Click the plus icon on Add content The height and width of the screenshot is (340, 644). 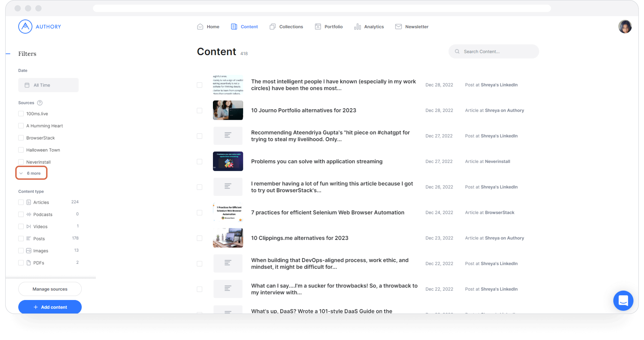coord(36,307)
